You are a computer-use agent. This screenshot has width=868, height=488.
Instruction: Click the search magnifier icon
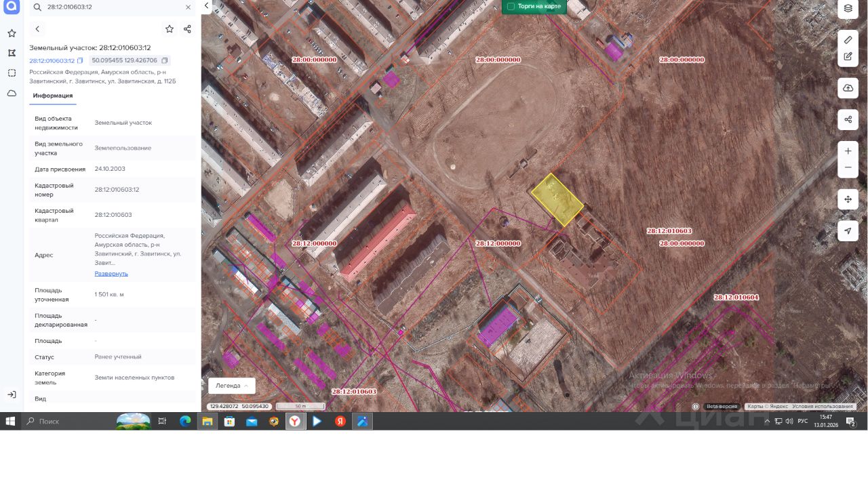[x=37, y=7]
